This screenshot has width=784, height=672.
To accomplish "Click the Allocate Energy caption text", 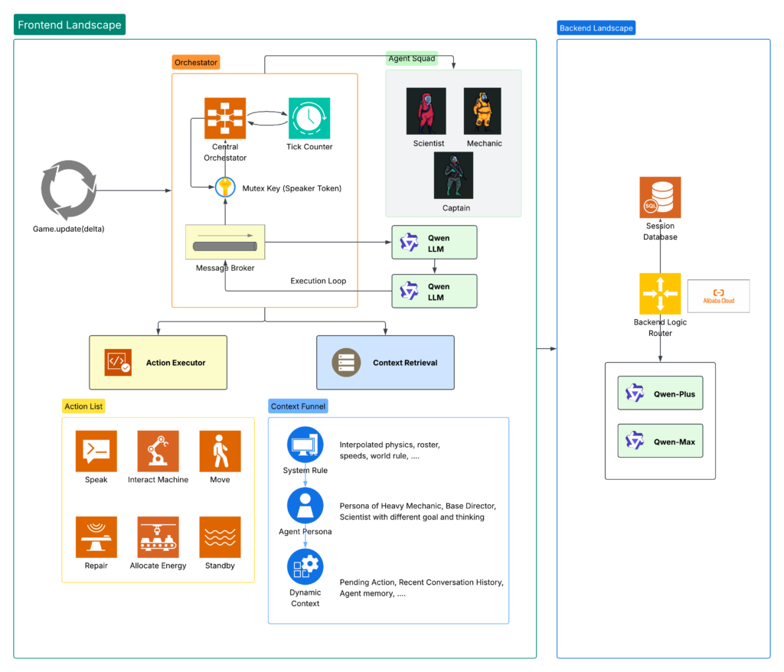I will [158, 566].
